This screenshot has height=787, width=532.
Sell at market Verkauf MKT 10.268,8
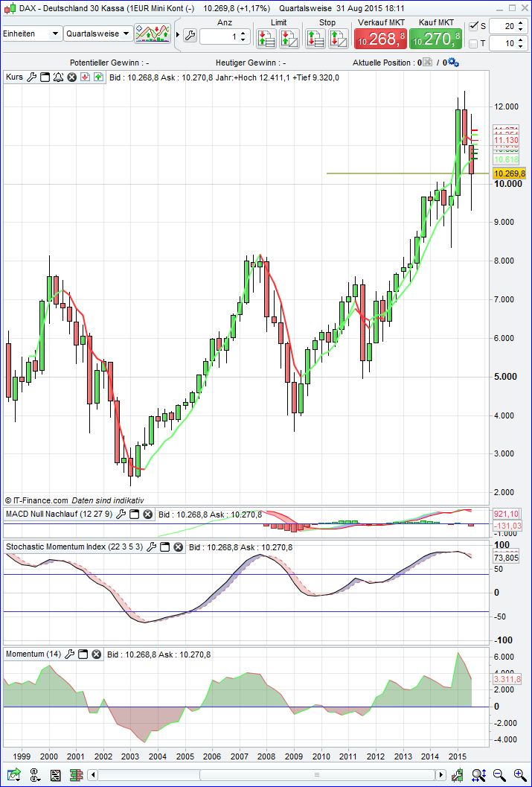pos(380,38)
